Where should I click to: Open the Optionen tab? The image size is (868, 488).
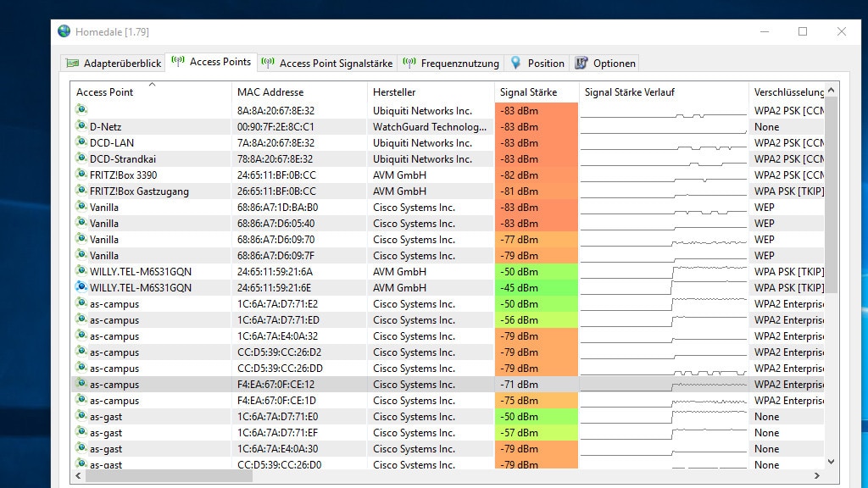point(605,63)
